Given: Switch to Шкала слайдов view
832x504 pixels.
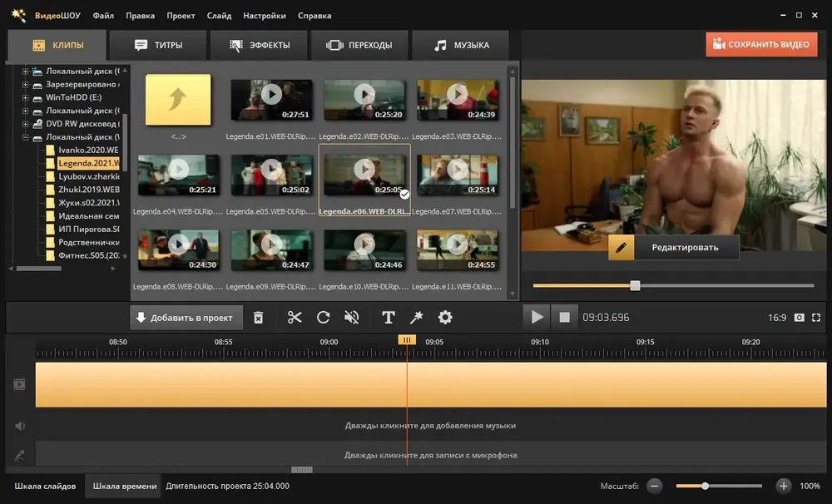Looking at the screenshot, I should [x=45, y=486].
